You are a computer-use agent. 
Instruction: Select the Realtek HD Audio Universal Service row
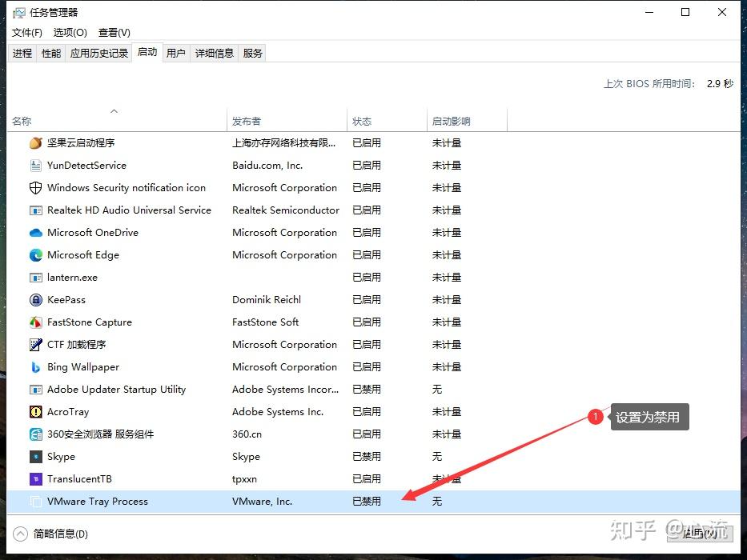click(160, 210)
